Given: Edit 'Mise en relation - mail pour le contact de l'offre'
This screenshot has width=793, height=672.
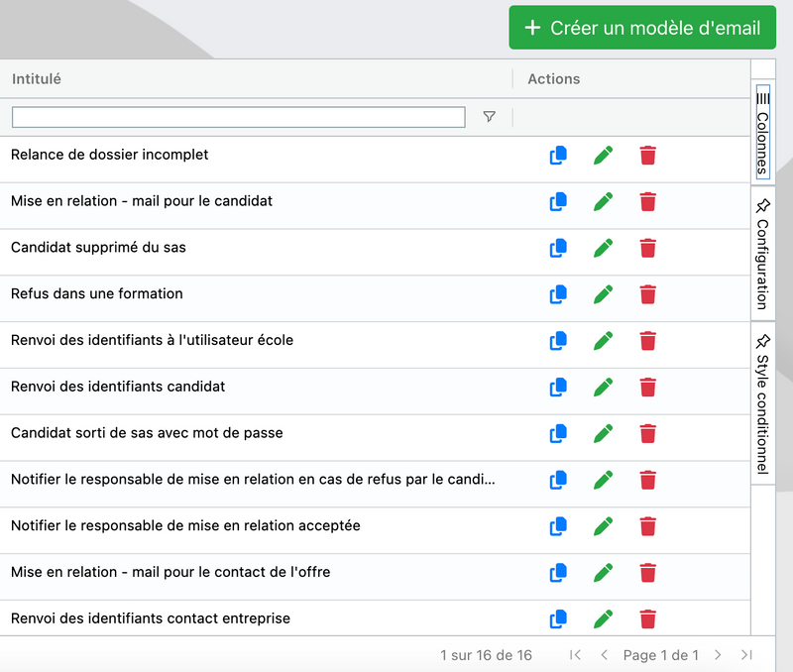Looking at the screenshot, I should 604,573.
